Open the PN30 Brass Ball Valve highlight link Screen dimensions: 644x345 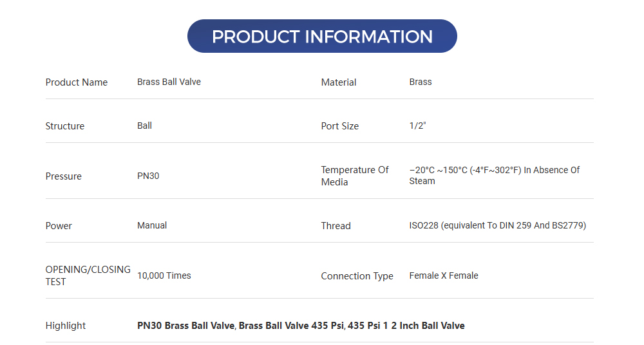tap(187, 326)
